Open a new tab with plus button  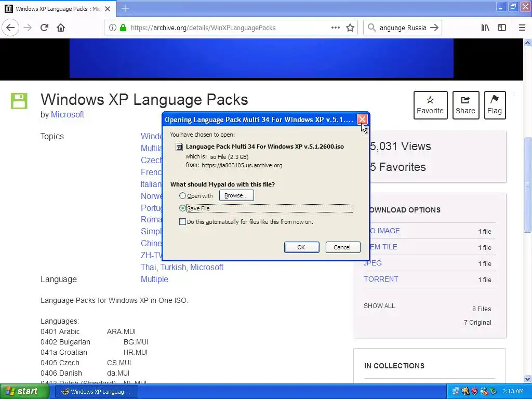(x=125, y=8)
